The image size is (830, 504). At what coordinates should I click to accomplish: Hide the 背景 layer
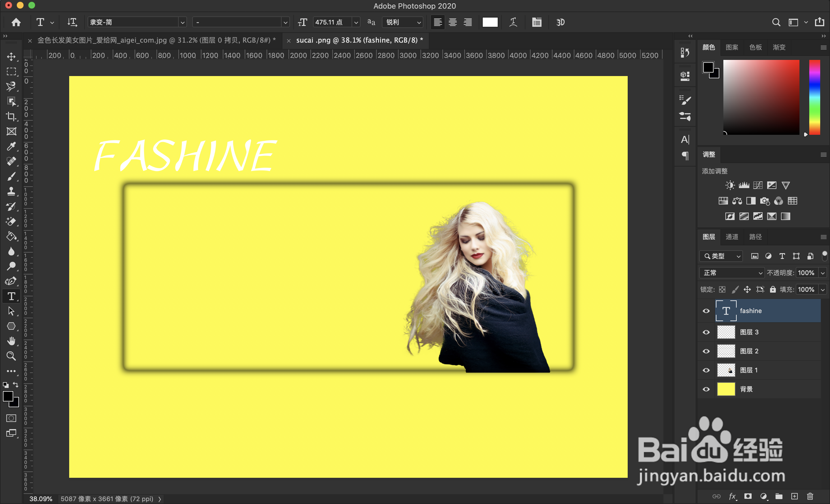point(706,389)
